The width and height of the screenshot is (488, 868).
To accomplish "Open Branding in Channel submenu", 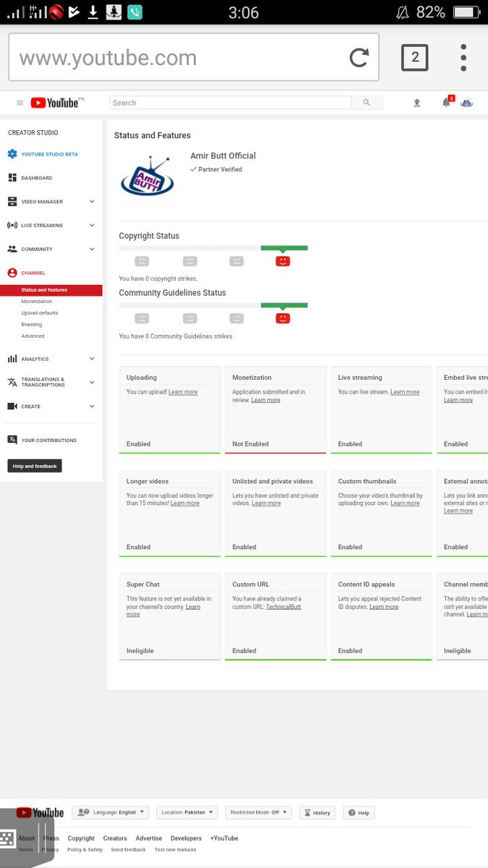I will click(x=32, y=325).
